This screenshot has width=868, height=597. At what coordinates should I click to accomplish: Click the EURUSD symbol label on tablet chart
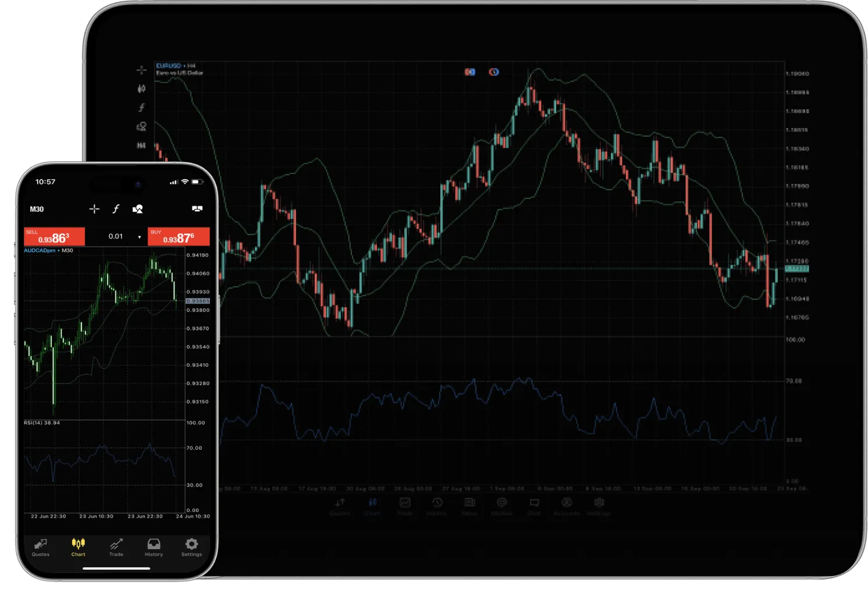tap(169, 66)
